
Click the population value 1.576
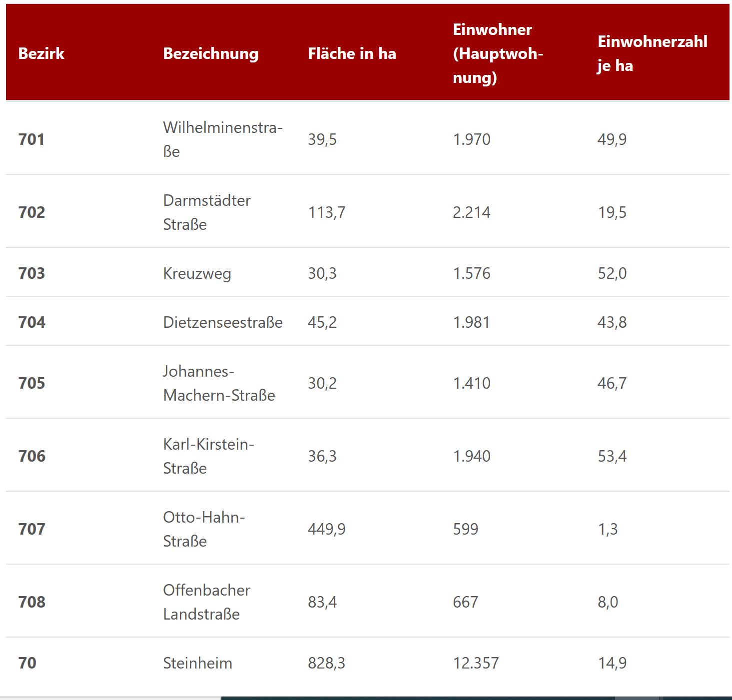tap(472, 273)
